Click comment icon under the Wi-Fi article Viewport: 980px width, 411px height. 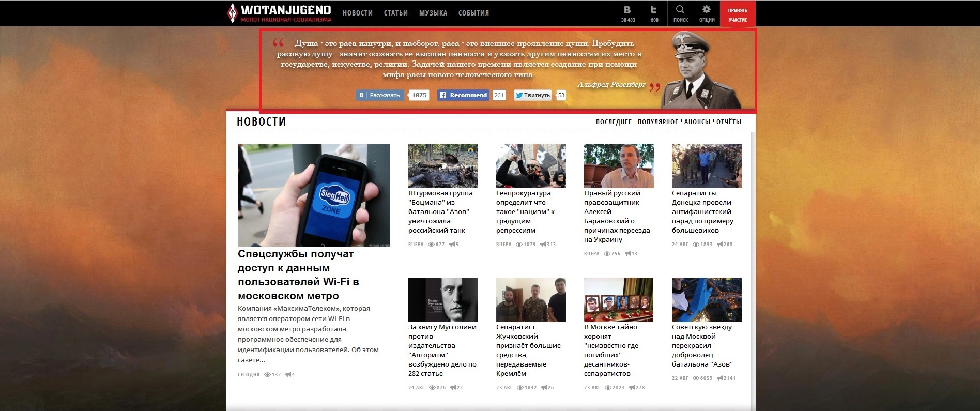288,375
